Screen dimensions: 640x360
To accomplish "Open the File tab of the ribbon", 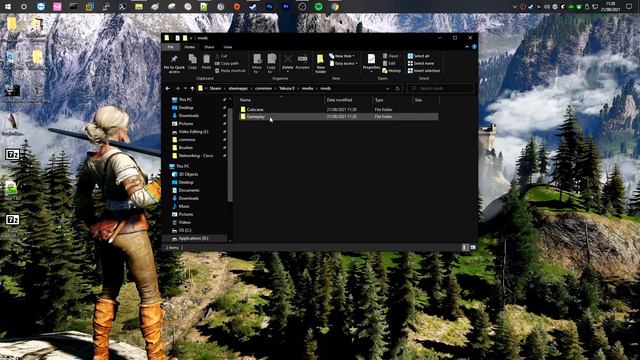I will tap(171, 47).
